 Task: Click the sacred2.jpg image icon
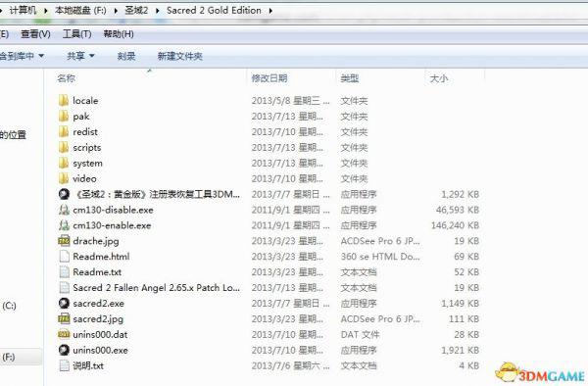coord(64,319)
